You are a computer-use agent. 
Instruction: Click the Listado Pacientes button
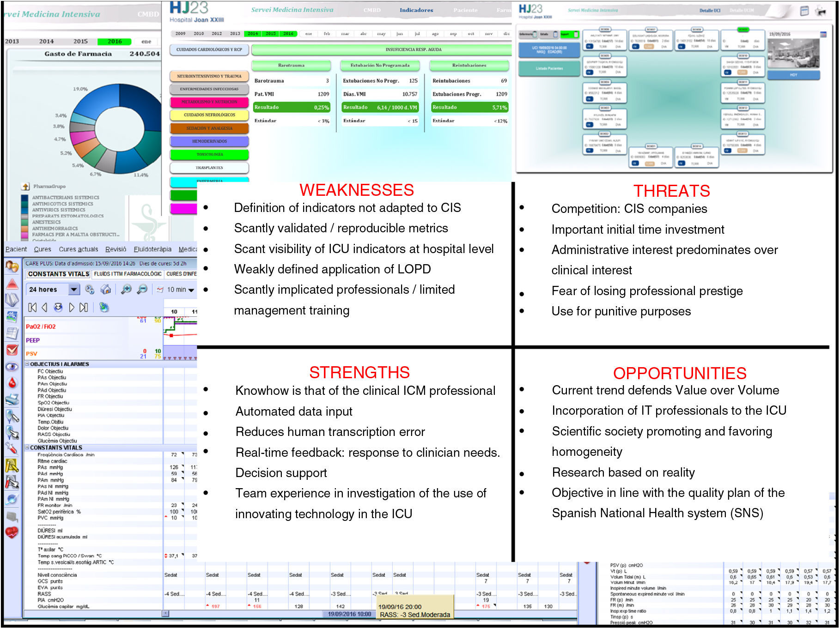(549, 68)
